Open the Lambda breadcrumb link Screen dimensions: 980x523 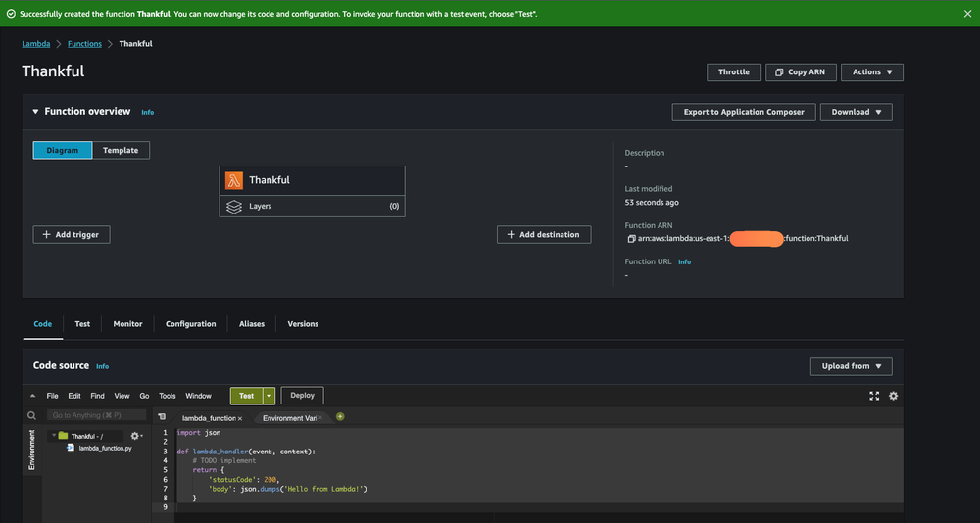(36, 44)
